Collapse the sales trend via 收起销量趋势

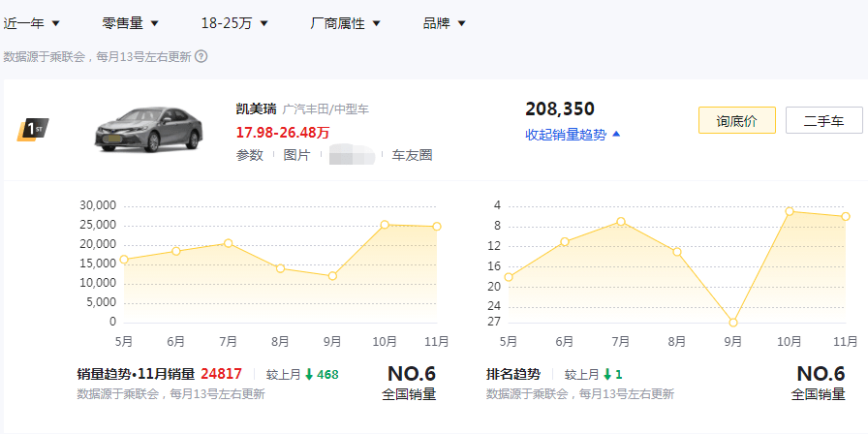click(x=573, y=135)
